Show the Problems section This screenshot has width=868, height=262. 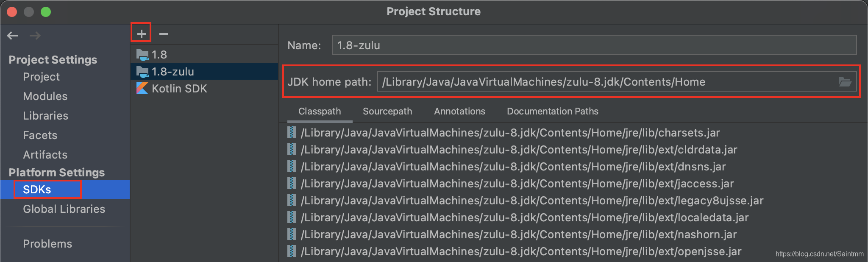point(47,244)
